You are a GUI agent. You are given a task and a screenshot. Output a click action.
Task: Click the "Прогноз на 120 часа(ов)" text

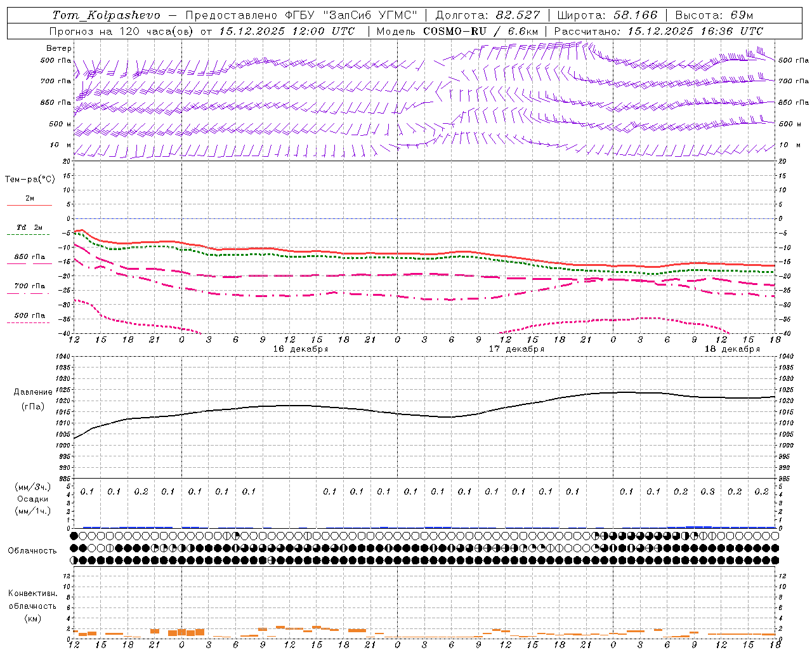point(122,31)
